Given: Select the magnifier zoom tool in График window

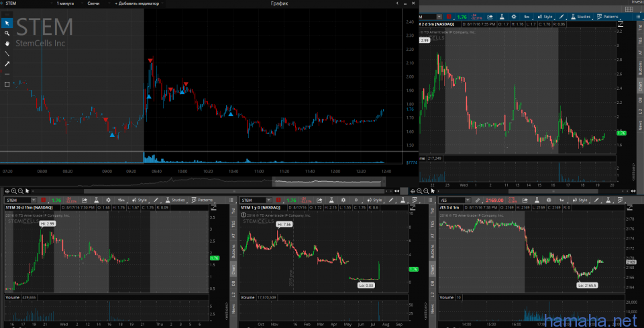Looking at the screenshot, I should coord(7,34).
